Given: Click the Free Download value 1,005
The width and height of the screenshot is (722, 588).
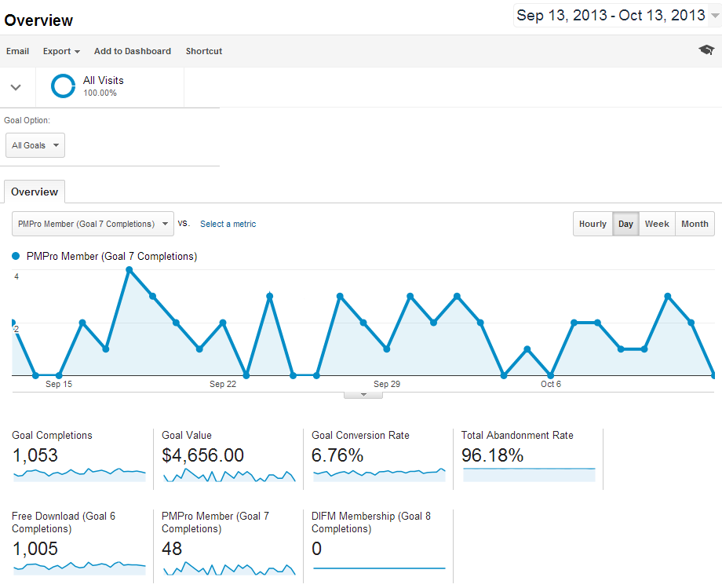Looking at the screenshot, I should pos(35,549).
